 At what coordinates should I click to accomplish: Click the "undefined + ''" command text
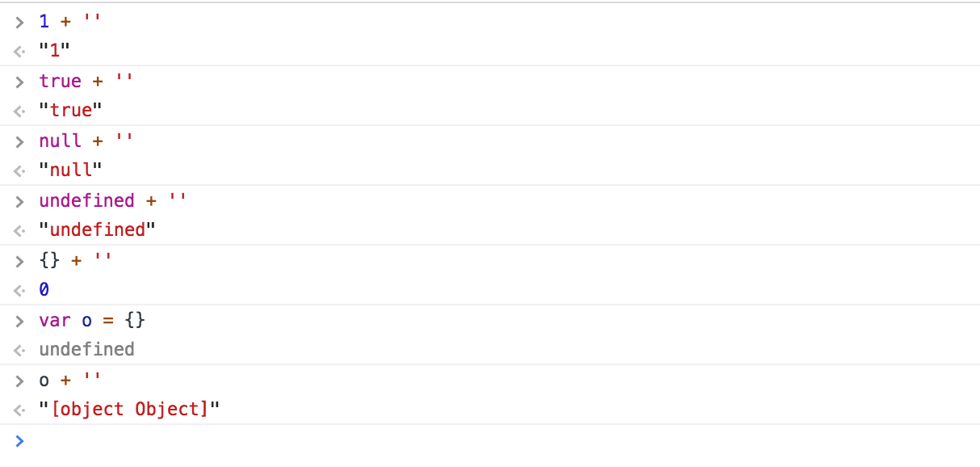(x=113, y=200)
